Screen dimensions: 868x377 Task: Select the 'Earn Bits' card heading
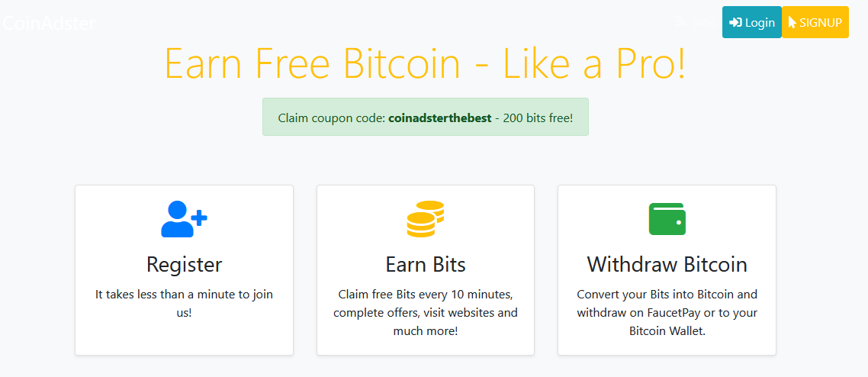point(425,264)
